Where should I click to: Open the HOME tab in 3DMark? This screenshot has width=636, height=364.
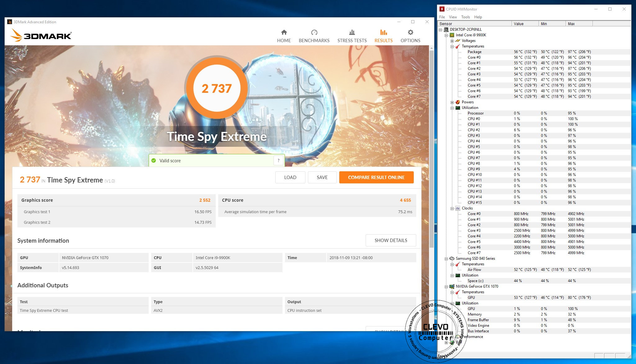pyautogui.click(x=284, y=36)
